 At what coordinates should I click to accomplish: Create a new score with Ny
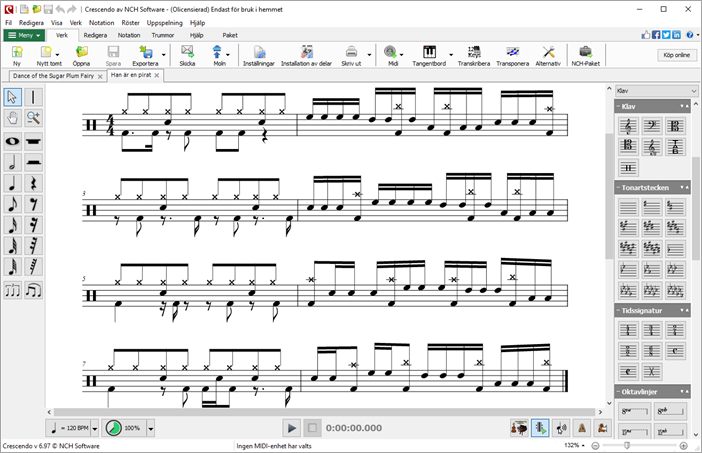[17, 56]
